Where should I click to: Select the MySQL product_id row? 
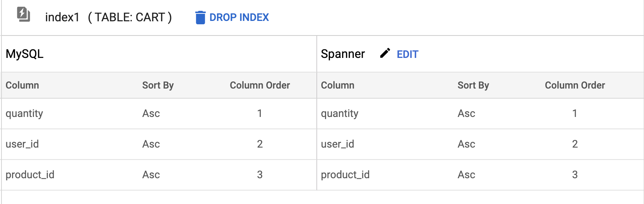(x=159, y=175)
